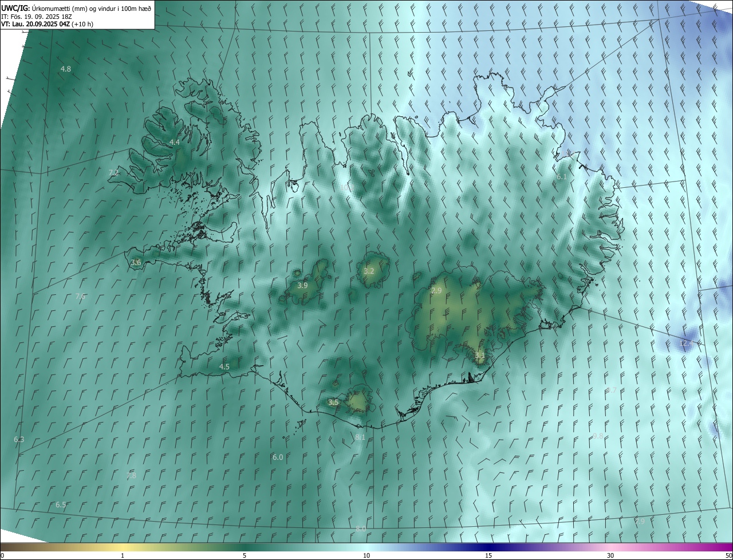
Task: Click the 30 tick on the color scale
Action: click(610, 555)
